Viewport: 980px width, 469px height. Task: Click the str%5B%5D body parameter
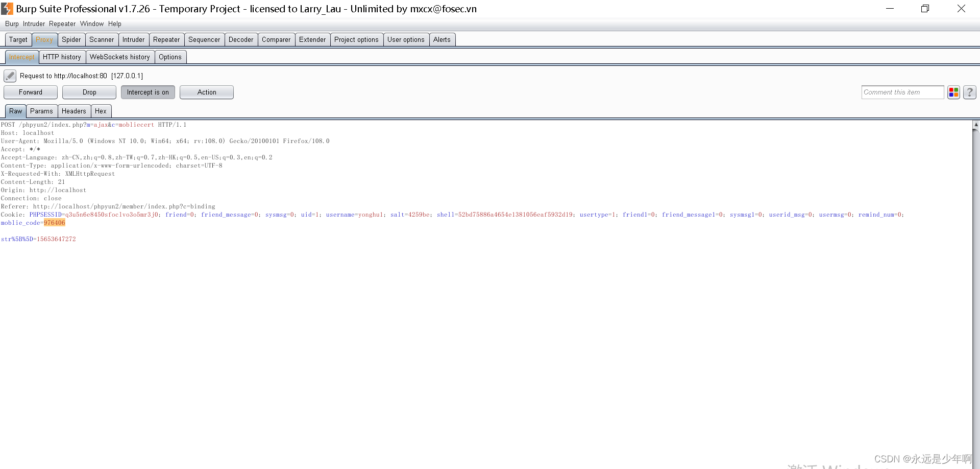click(38, 239)
